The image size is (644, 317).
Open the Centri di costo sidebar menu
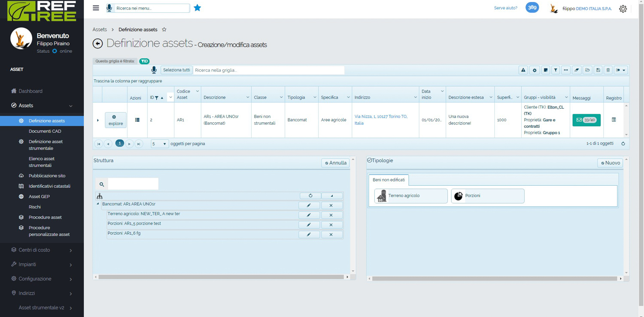pyautogui.click(x=42, y=250)
